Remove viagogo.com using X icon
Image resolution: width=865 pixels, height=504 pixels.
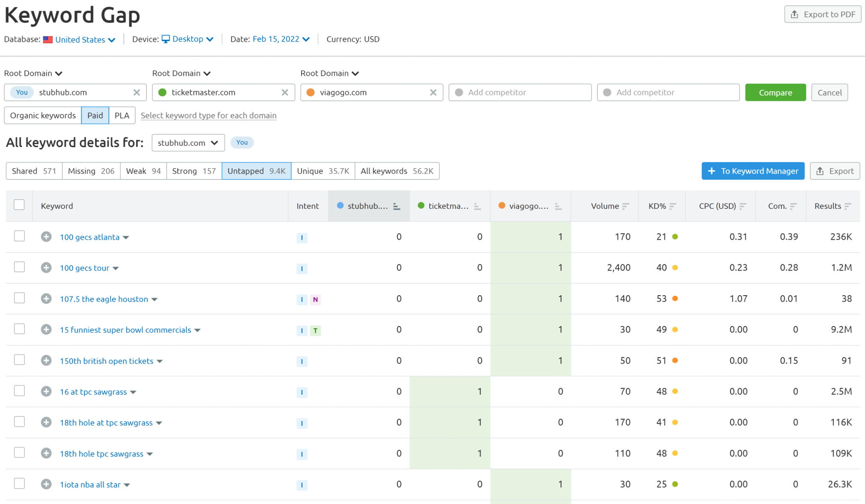pos(433,92)
